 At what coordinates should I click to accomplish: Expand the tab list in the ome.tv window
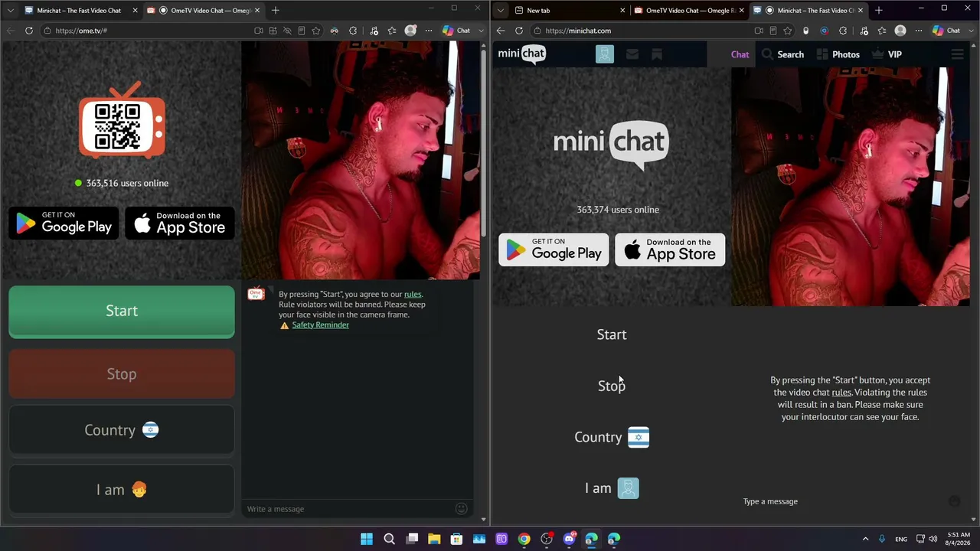[10, 11]
